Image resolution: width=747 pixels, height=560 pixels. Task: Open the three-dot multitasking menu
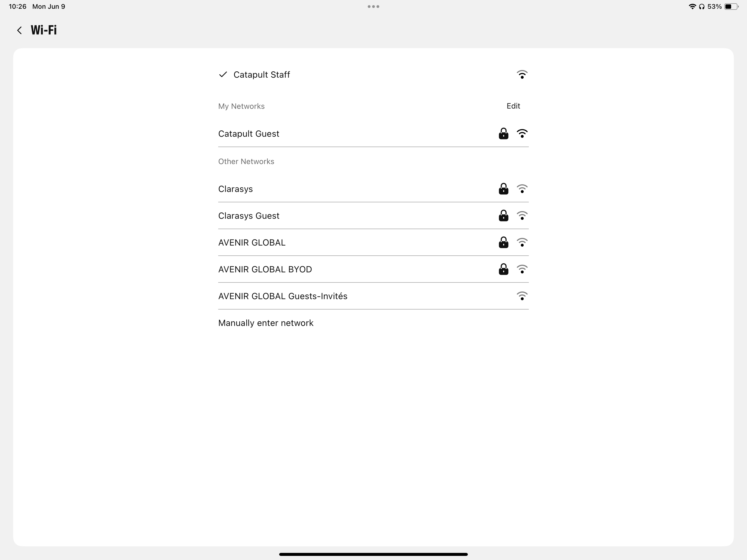pos(373,6)
